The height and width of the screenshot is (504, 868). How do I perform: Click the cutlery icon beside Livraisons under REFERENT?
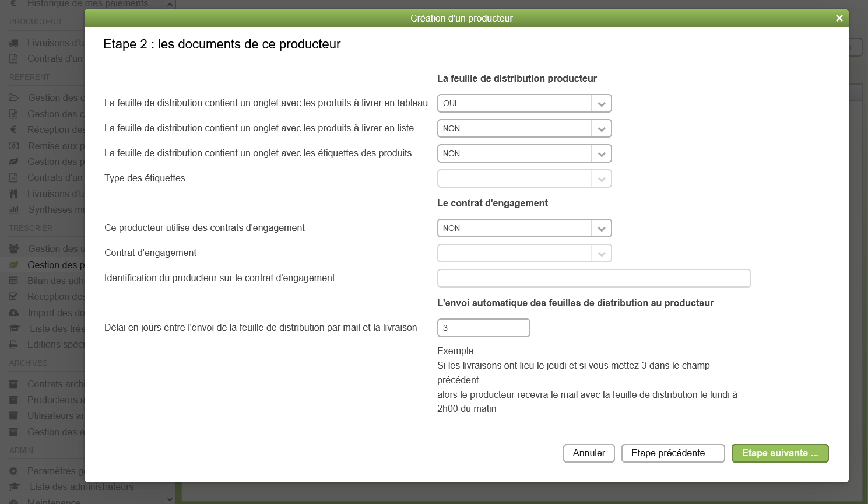14,194
